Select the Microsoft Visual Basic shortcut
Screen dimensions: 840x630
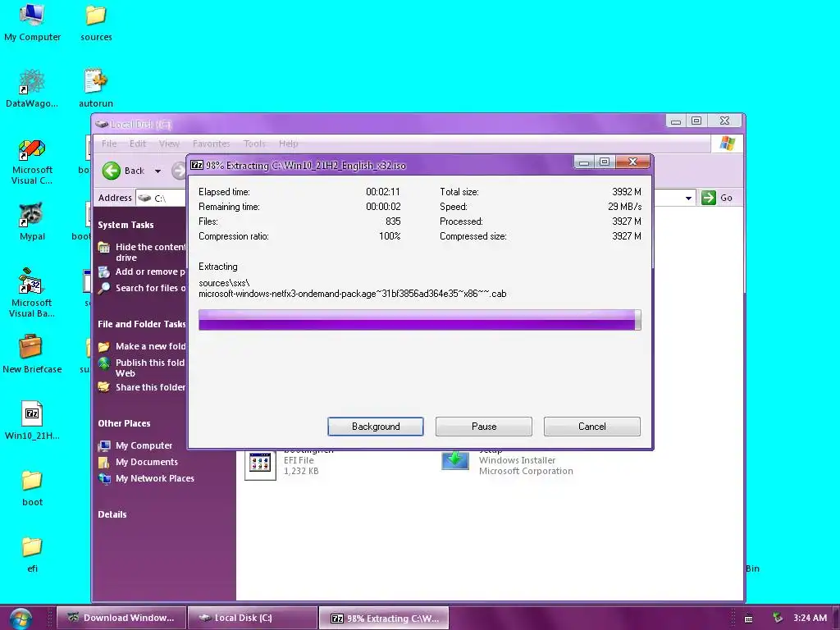coord(32,293)
